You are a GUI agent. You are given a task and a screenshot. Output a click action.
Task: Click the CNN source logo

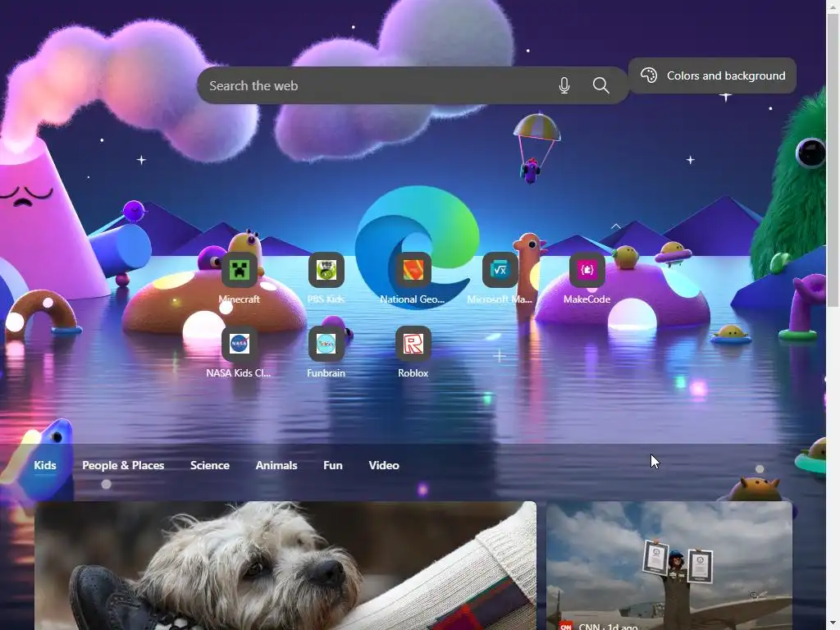[566, 626]
